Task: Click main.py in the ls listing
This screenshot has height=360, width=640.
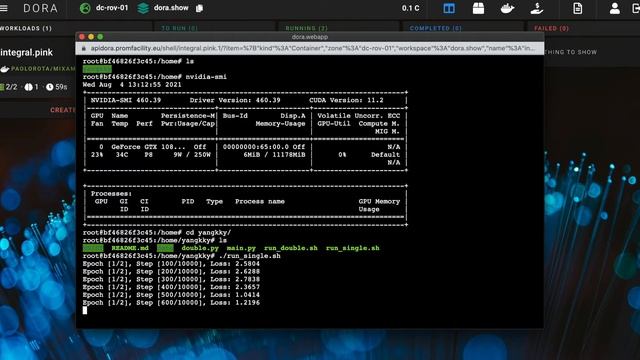Action: point(241,248)
